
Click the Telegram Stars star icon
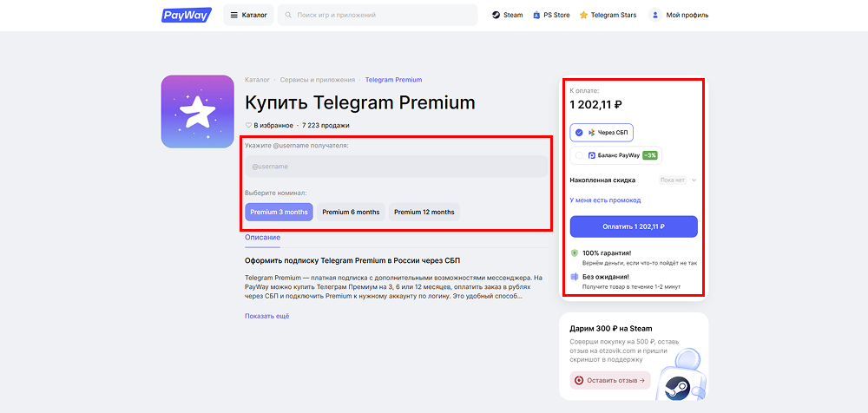point(583,15)
